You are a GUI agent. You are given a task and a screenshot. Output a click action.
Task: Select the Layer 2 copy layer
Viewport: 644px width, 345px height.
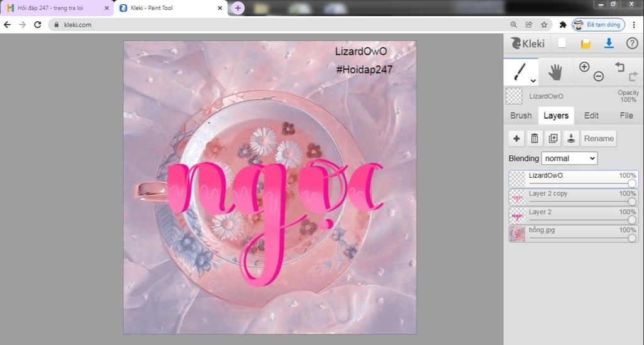click(574, 197)
